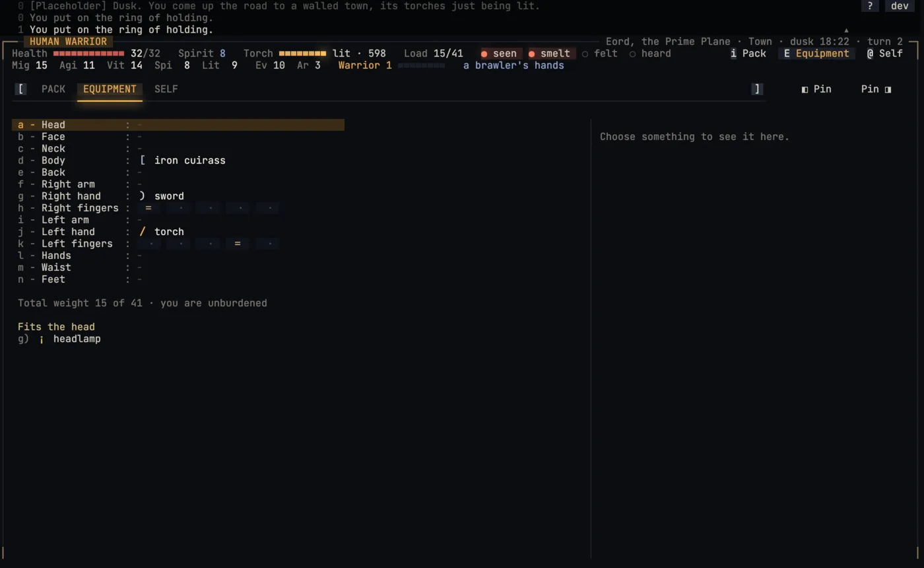
Task: Pin panel to the left side
Action: (816, 89)
